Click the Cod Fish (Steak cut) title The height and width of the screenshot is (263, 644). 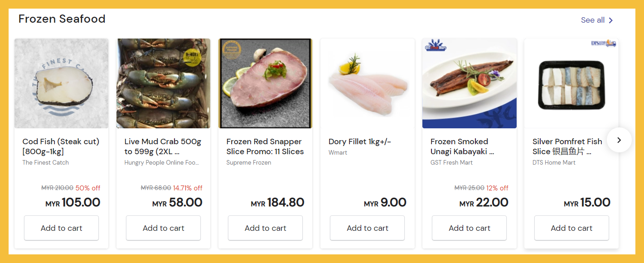(61, 146)
